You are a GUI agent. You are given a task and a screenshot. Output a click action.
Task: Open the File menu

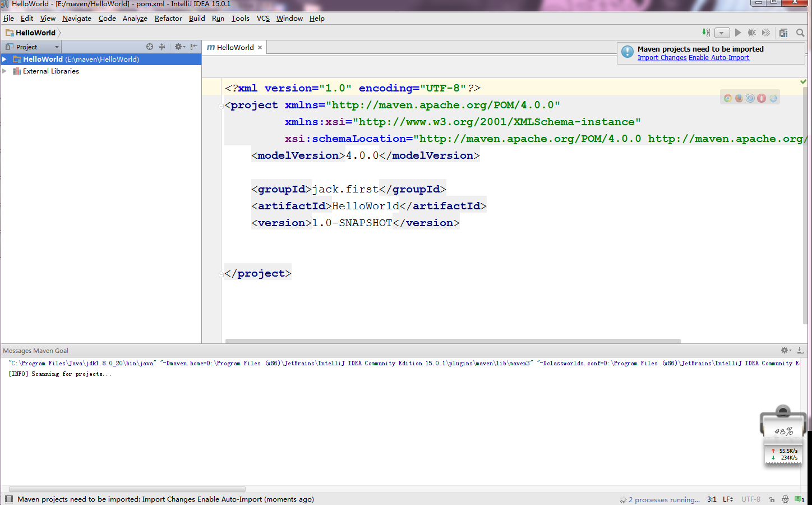tap(8, 19)
